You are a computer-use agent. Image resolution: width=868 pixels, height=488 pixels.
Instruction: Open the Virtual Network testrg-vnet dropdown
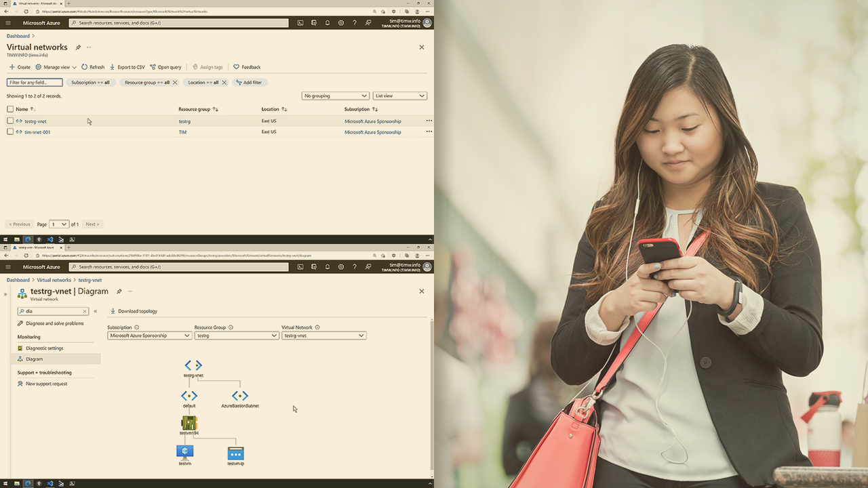tap(323, 335)
